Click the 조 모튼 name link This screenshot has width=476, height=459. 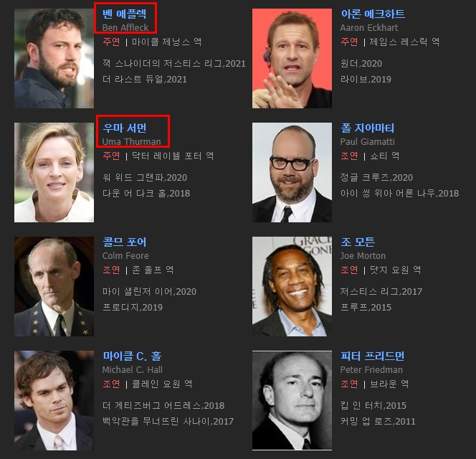358,242
